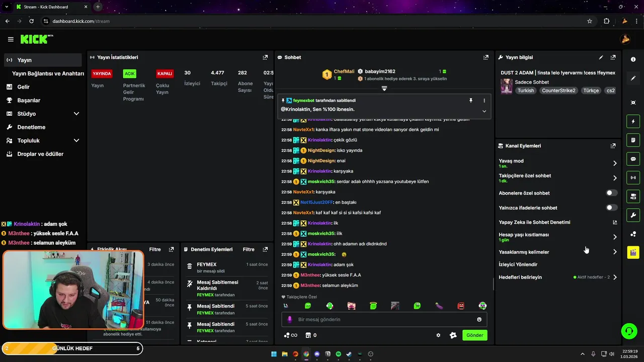This screenshot has width=644, height=362.
Task: Insert the eggplant emote
Action: pos(439,306)
